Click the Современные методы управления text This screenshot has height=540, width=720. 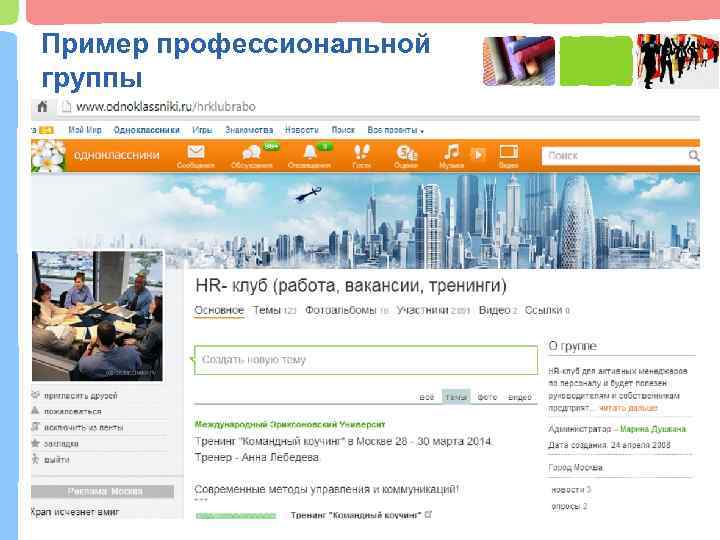click(x=326, y=489)
